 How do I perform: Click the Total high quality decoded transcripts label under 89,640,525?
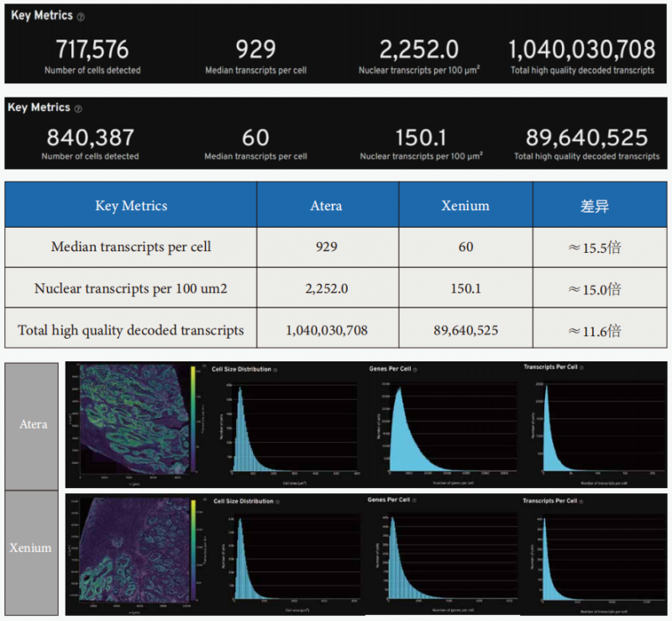pyautogui.click(x=586, y=156)
